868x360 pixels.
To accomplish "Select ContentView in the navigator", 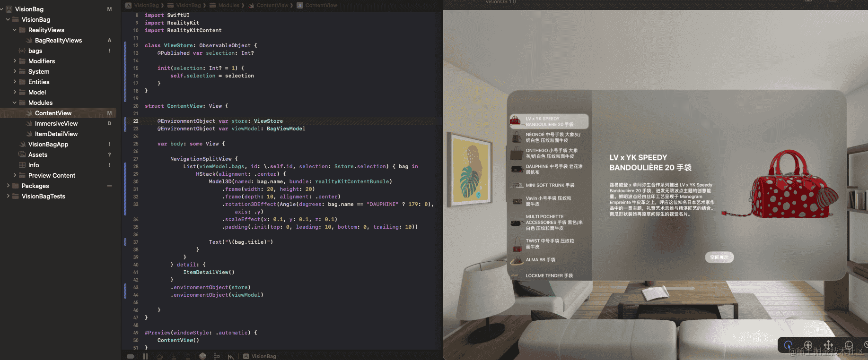I will point(58,113).
